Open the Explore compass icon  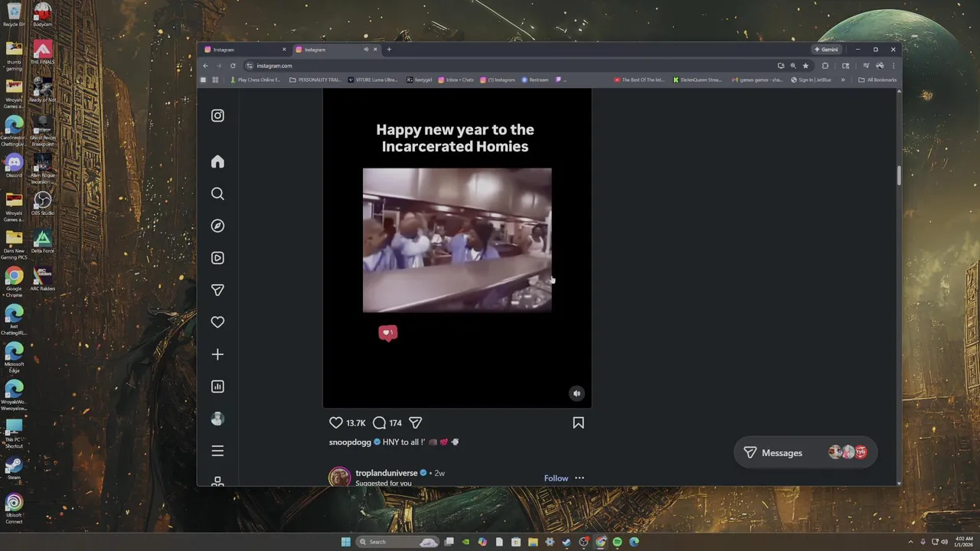[x=217, y=226]
